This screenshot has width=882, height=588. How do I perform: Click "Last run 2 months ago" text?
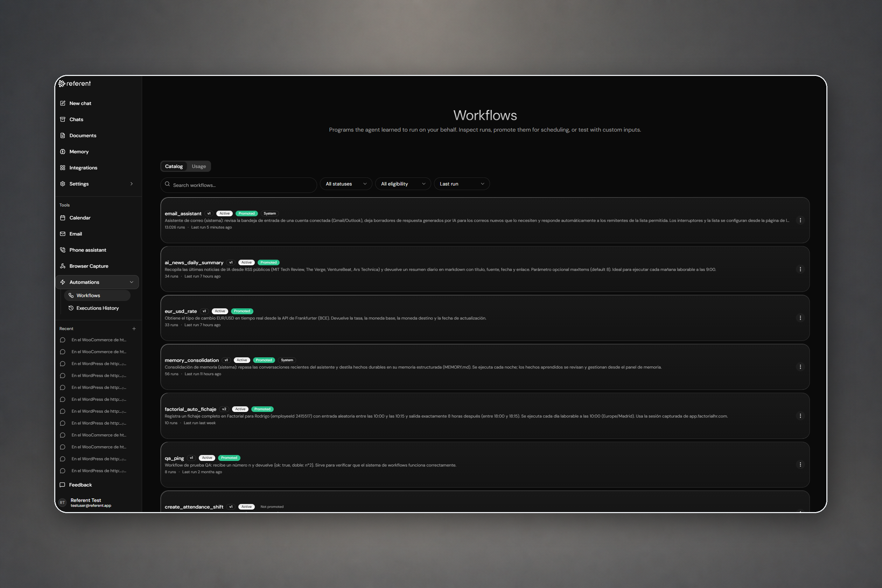pyautogui.click(x=202, y=472)
